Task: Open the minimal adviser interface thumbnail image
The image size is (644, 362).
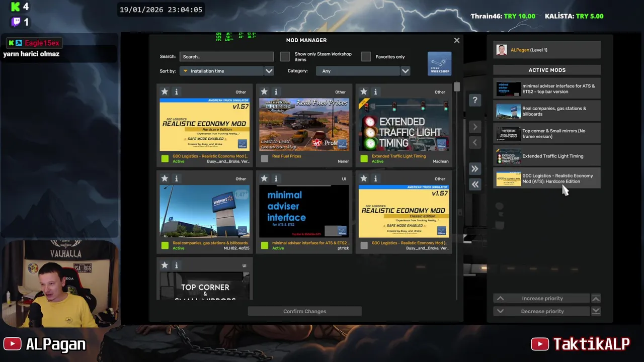Action: (x=304, y=211)
